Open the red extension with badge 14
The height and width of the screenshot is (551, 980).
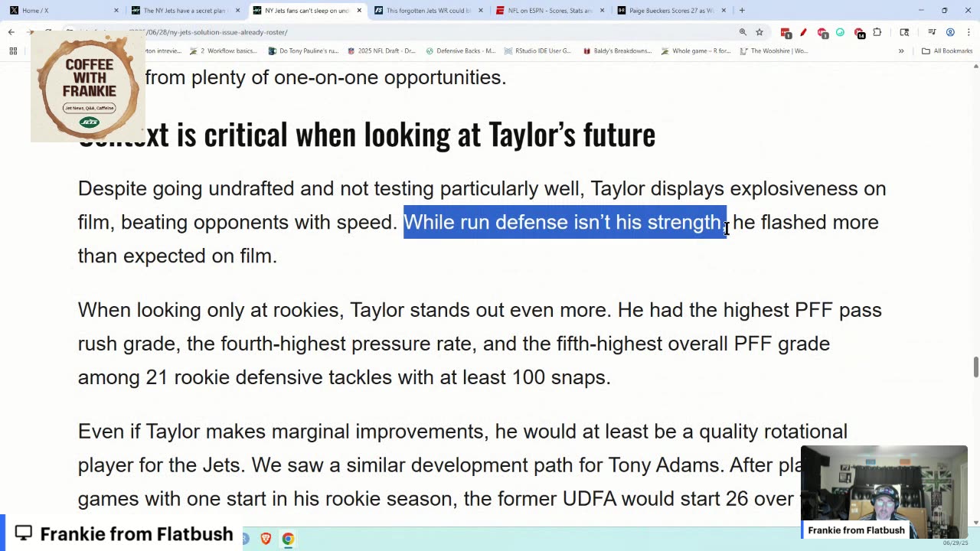point(859,33)
